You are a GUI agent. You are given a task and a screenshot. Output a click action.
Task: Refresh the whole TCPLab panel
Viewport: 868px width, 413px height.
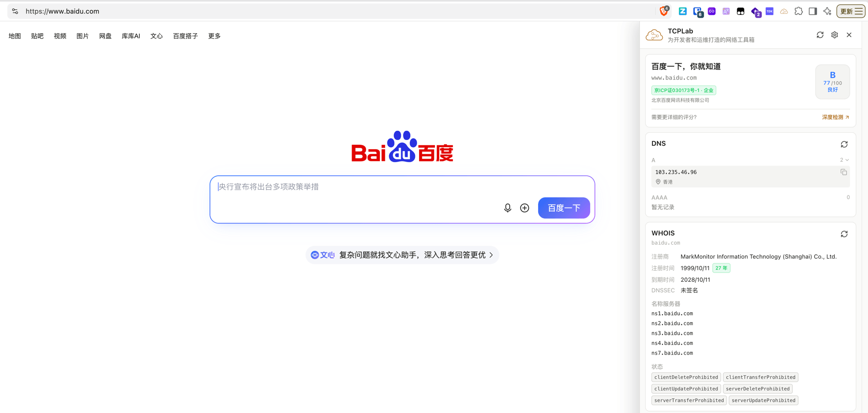coord(820,35)
